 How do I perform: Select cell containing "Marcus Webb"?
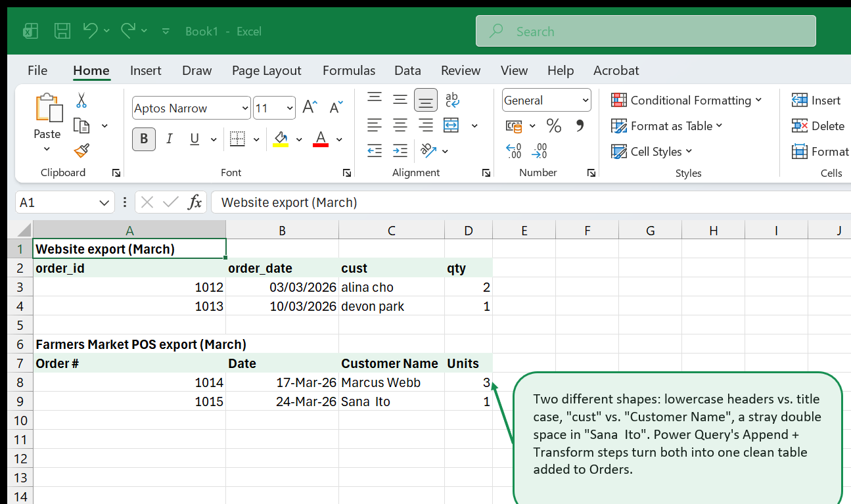[x=392, y=382]
